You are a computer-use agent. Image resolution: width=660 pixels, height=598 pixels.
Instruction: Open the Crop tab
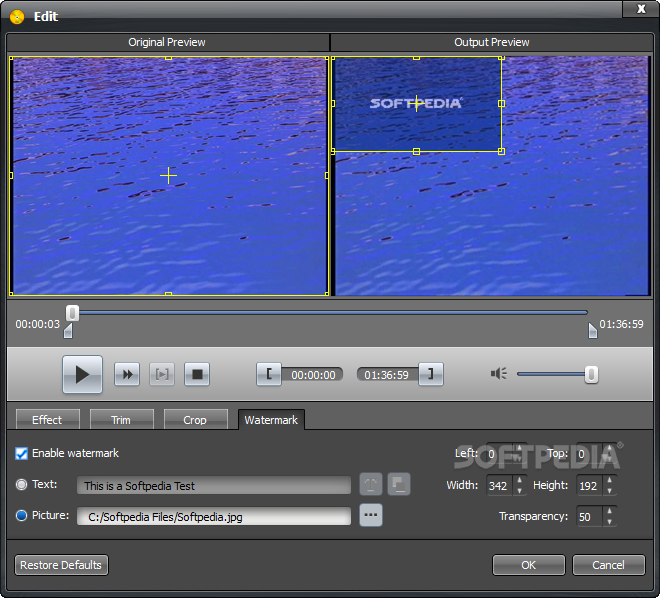point(196,420)
